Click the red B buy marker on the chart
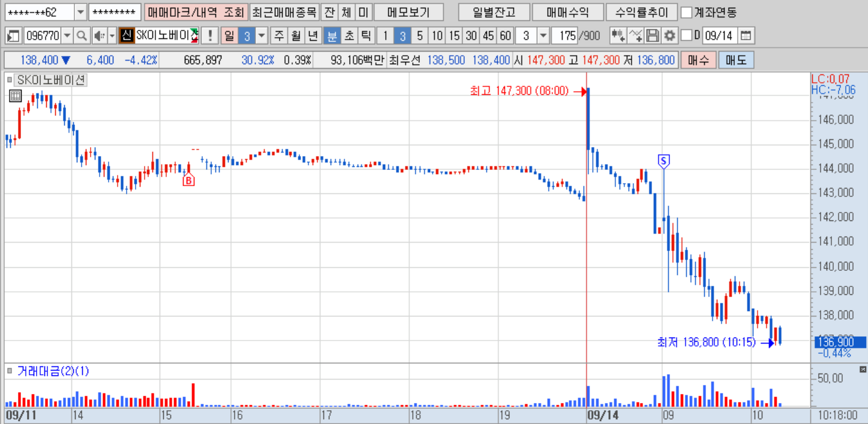This screenshot has width=868, height=424. 188,180
